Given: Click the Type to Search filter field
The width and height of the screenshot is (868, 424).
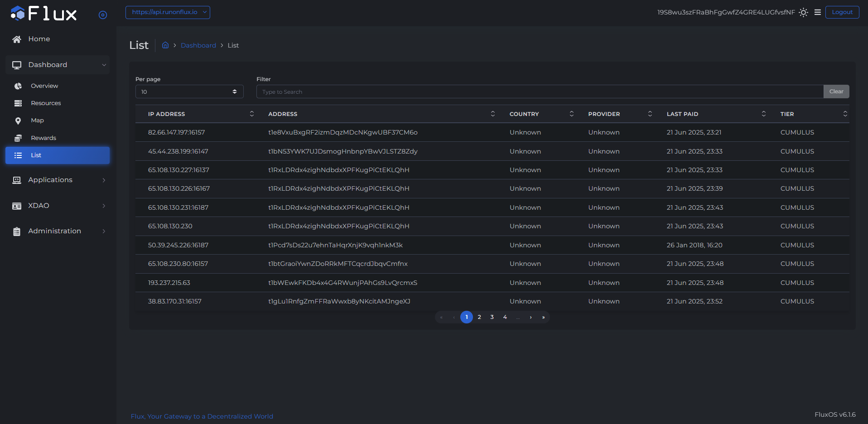Looking at the screenshot, I should click(539, 92).
